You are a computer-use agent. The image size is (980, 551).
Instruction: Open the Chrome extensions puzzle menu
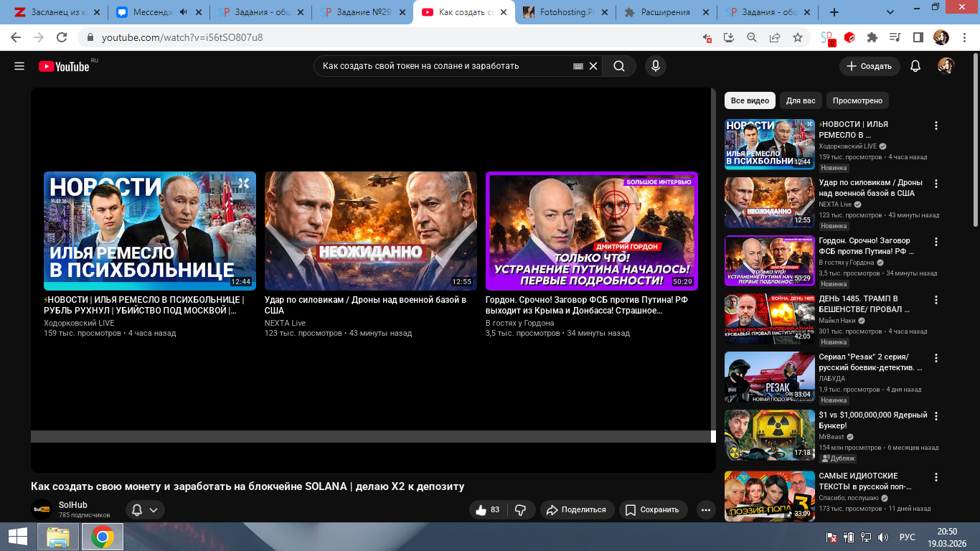(872, 37)
